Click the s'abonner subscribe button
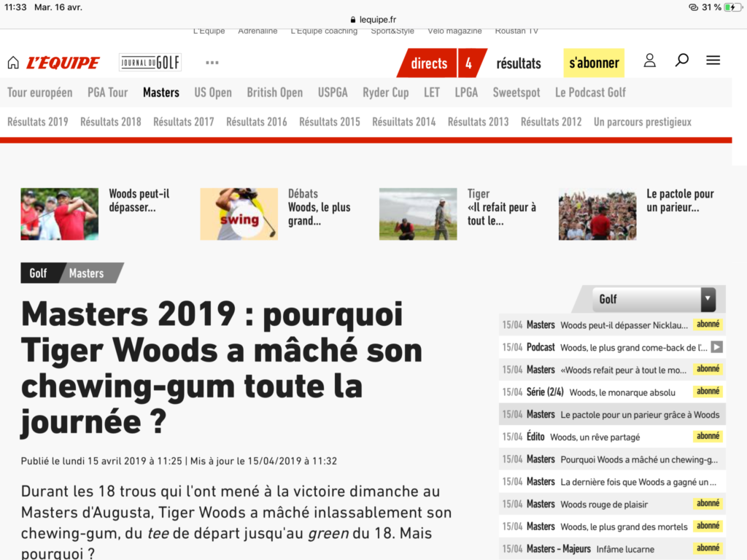This screenshot has width=747, height=560. point(594,63)
